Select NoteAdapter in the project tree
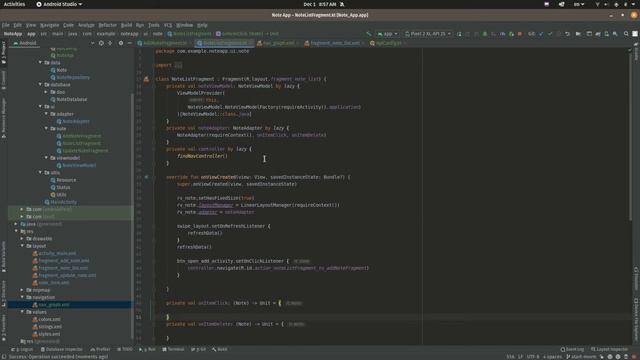640x360 pixels. coord(76,121)
